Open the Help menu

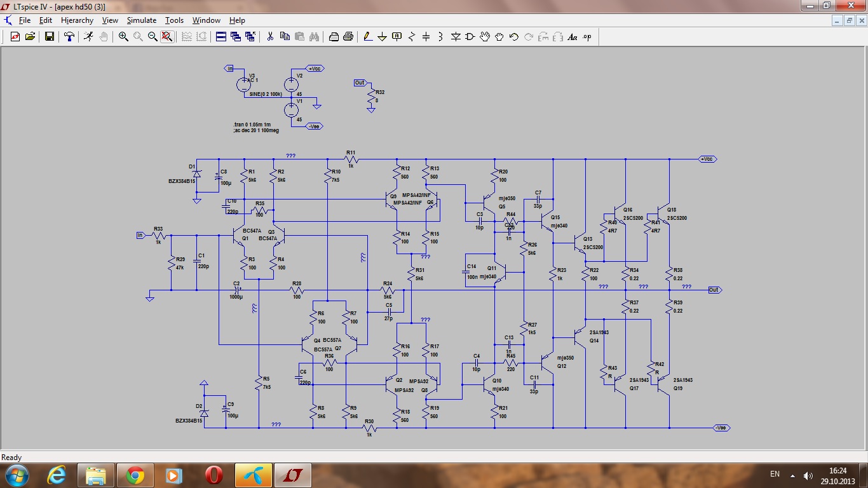[x=237, y=20]
